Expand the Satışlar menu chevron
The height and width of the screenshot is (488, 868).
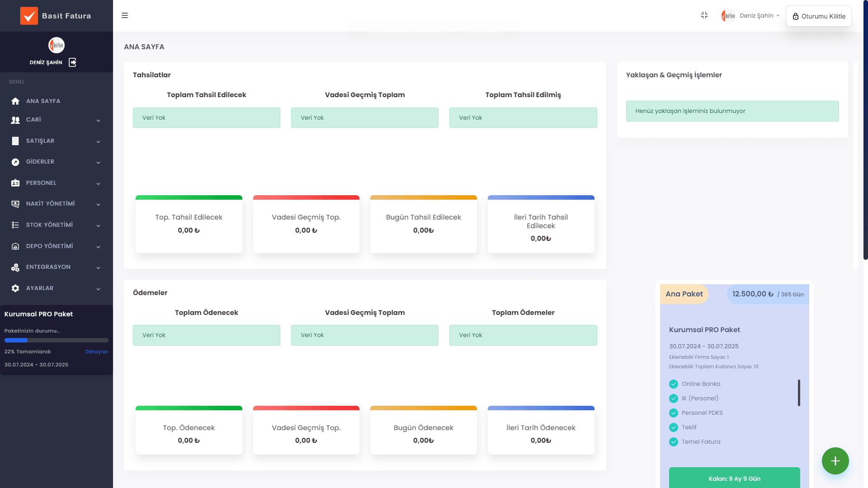(x=98, y=142)
